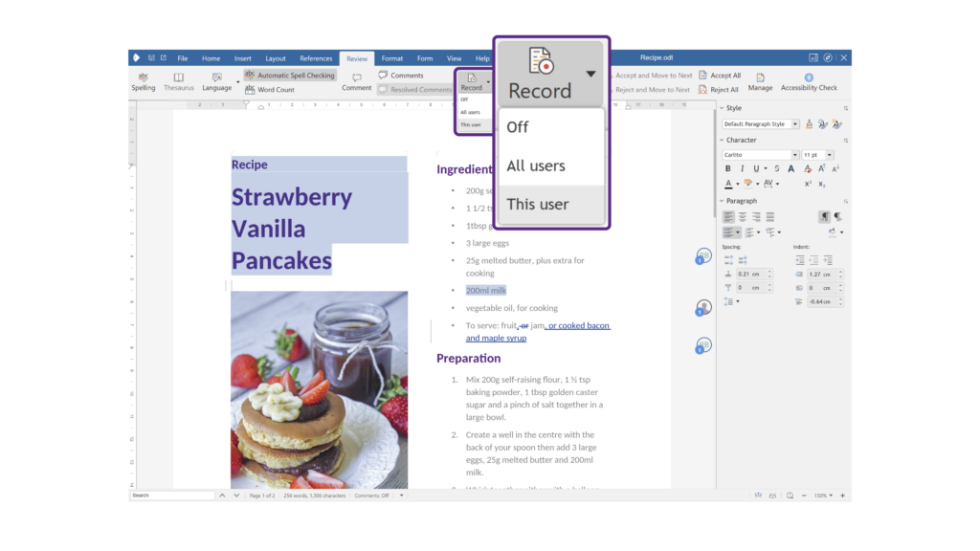
Task: Choose "All users" in the enlarged Record list
Action: [x=536, y=165]
